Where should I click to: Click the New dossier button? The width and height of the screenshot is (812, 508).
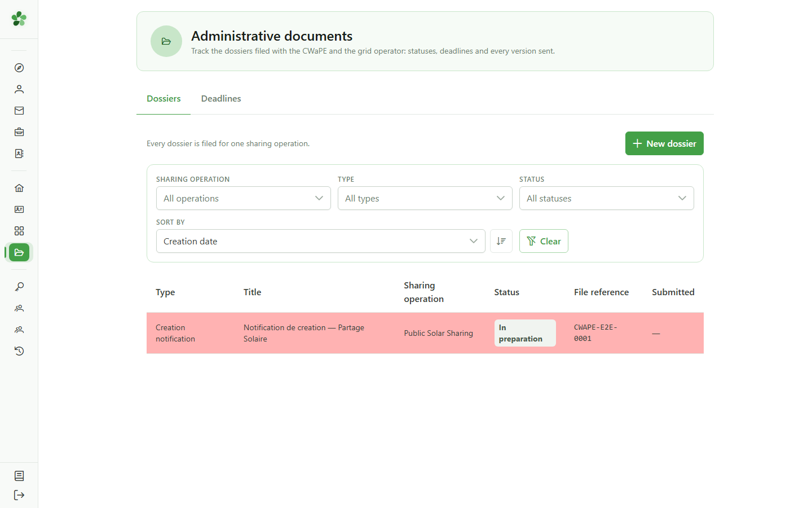pyautogui.click(x=664, y=143)
